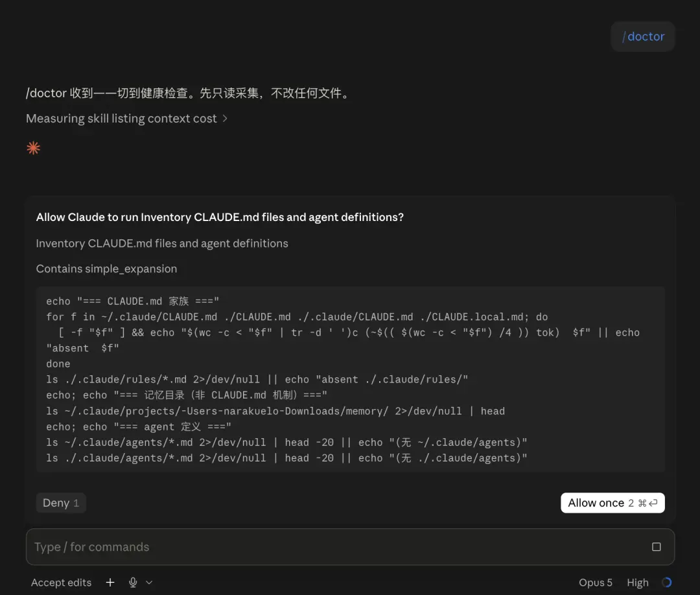This screenshot has height=595, width=700.
Task: Click the 'echo "=== CLAUDE.md 家族 ==="' code line
Action: (x=133, y=301)
